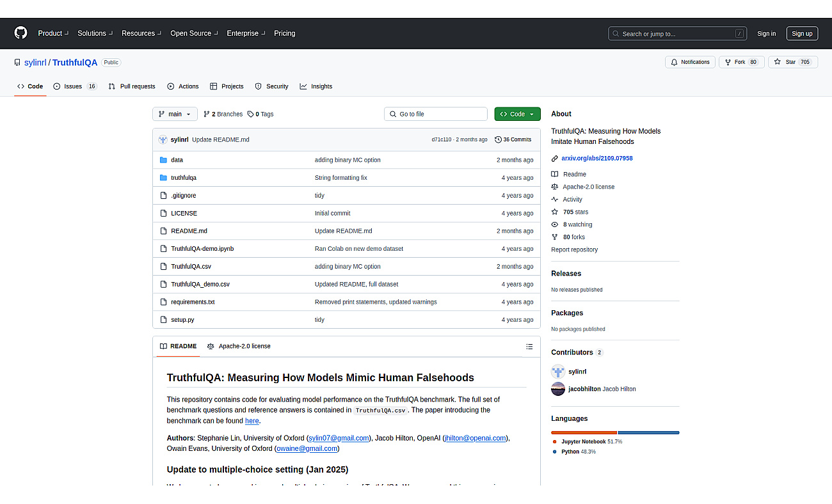Image resolution: width=832 pixels, height=504 pixels.
Task: Click the GitHub logo icon
Action: pyautogui.click(x=21, y=33)
